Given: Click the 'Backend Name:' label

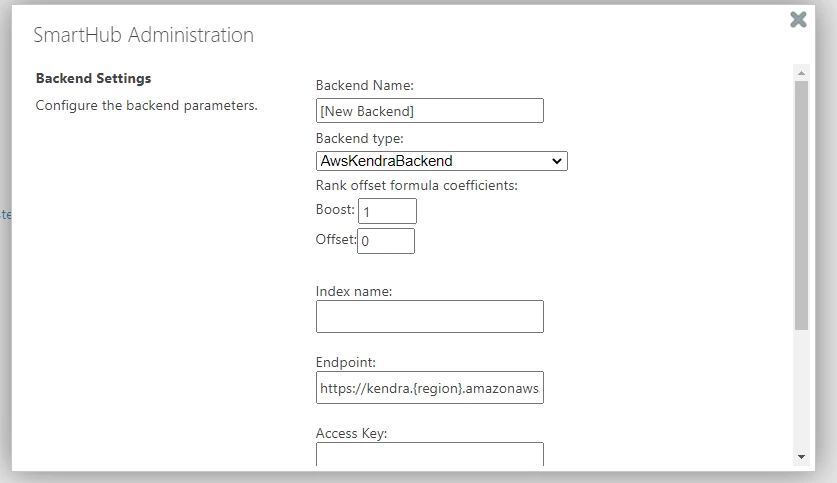Looking at the screenshot, I should pyautogui.click(x=364, y=86).
